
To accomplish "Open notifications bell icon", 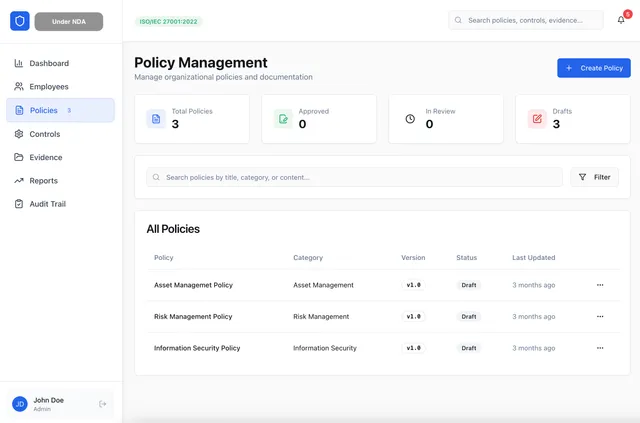I will coord(621,20).
